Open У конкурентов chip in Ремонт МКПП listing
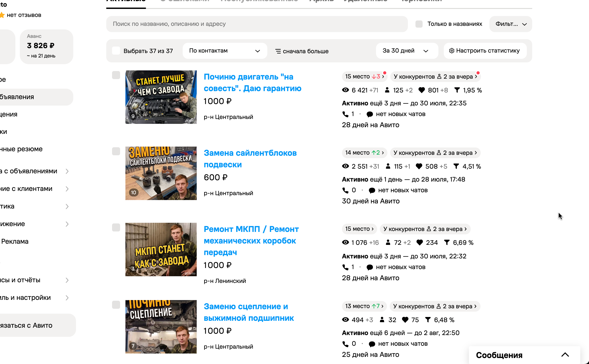The image size is (589, 364). [x=425, y=229]
